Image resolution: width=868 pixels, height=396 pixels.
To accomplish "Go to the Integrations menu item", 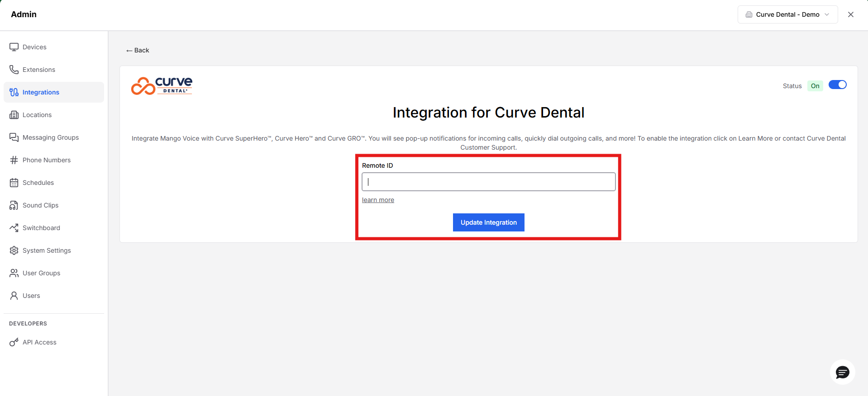I will [x=54, y=92].
